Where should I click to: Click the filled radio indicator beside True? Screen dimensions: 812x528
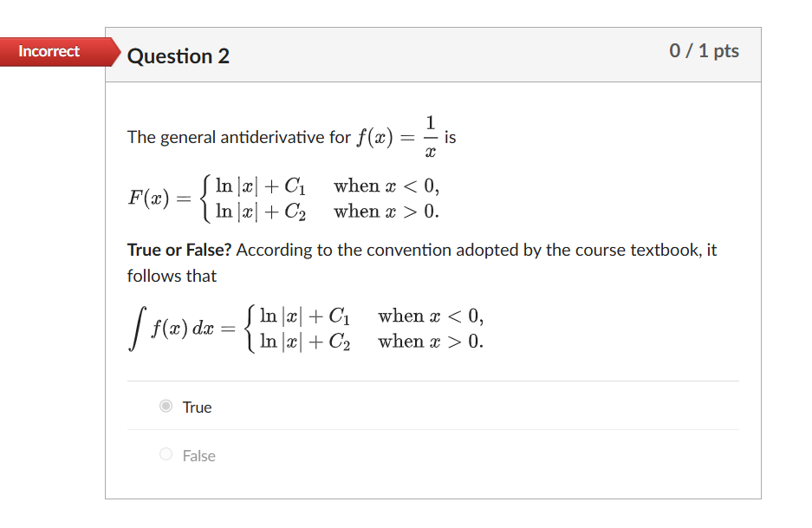pyautogui.click(x=165, y=407)
